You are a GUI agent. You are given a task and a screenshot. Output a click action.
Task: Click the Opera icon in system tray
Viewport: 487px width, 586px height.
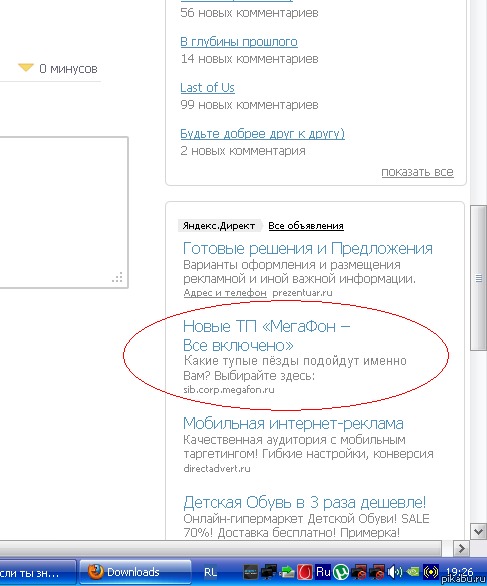pos(305,572)
